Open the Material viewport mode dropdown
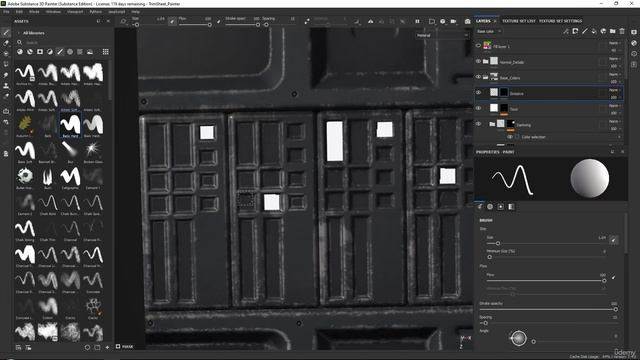Screen dimensions: 640x360 point(442,36)
